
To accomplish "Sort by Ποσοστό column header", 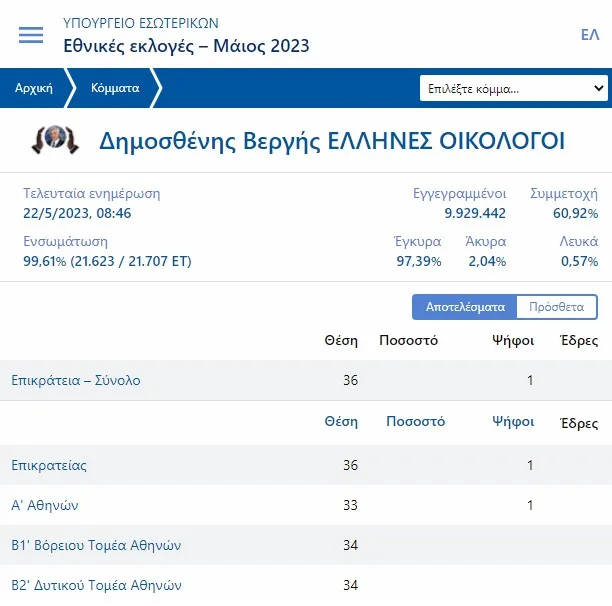I will click(415, 421).
